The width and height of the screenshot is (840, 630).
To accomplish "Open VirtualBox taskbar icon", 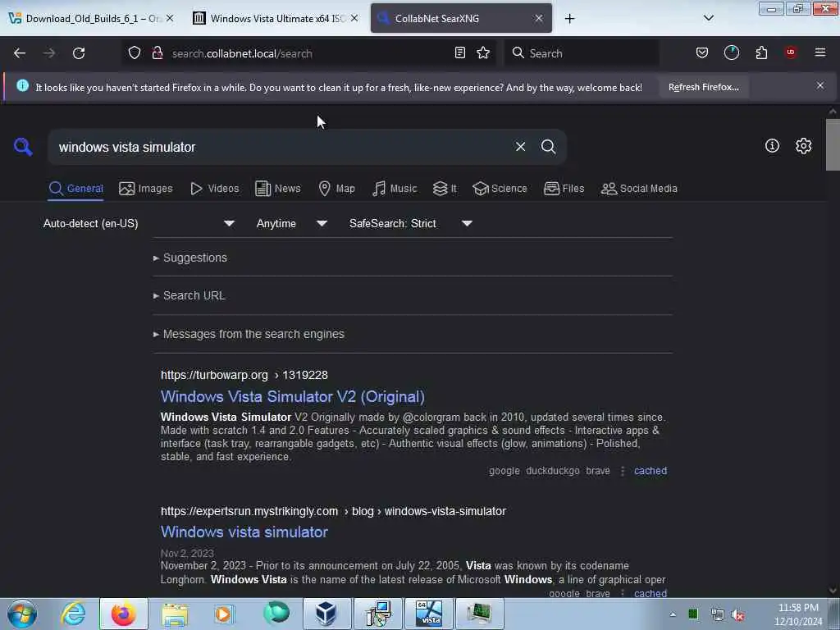I will (326, 614).
